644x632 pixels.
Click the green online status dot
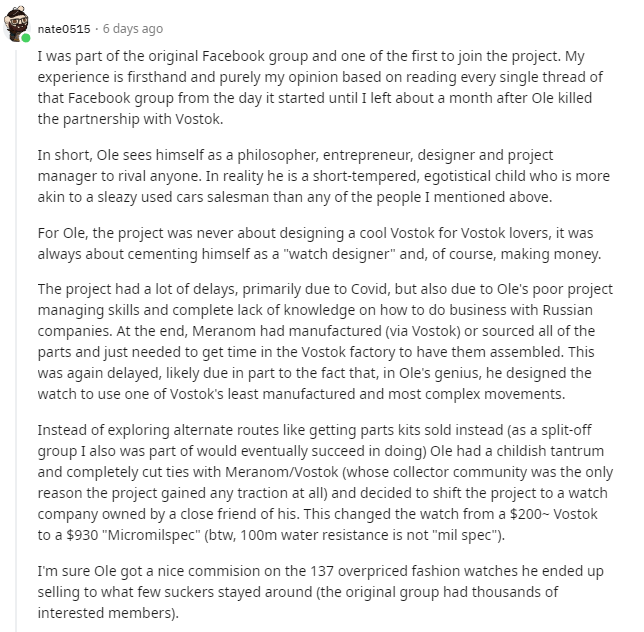[27, 38]
